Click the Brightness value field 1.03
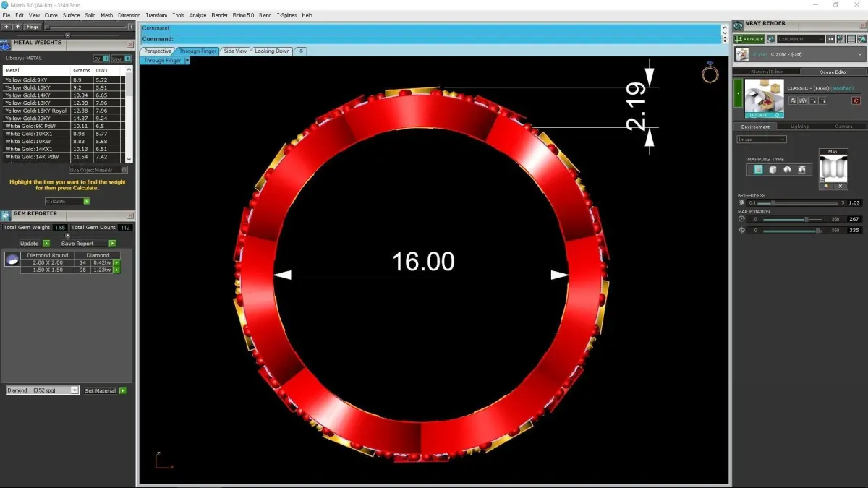Screen dimensions: 868x488 pyautogui.click(x=854, y=203)
